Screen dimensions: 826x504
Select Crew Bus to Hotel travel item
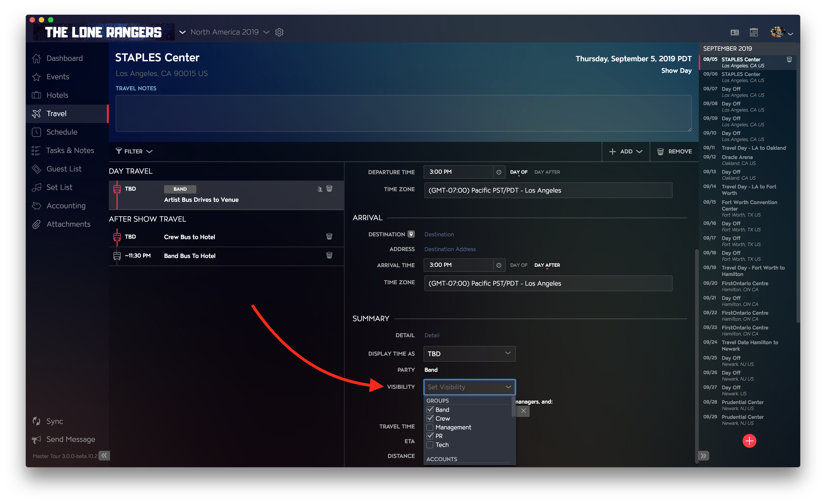pos(226,237)
